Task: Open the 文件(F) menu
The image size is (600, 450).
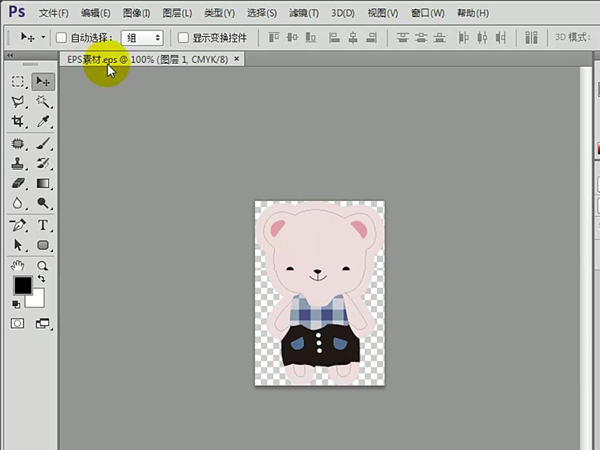Action: [x=54, y=13]
